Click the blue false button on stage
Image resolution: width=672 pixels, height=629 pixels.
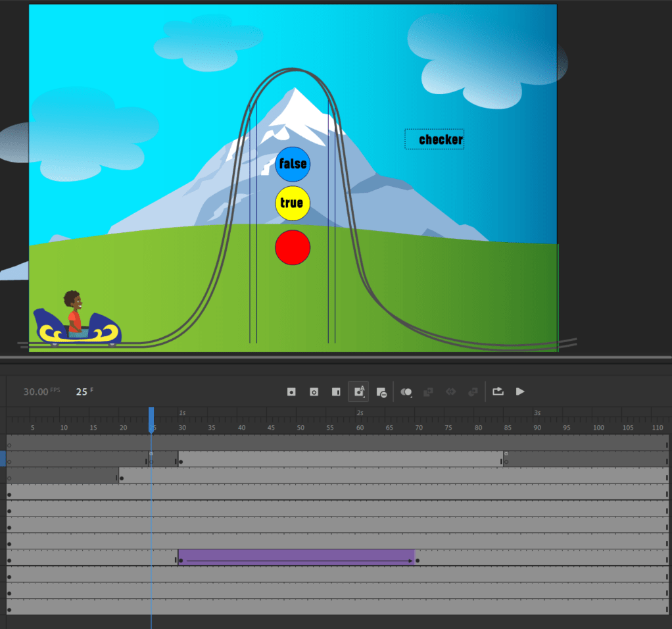(292, 164)
